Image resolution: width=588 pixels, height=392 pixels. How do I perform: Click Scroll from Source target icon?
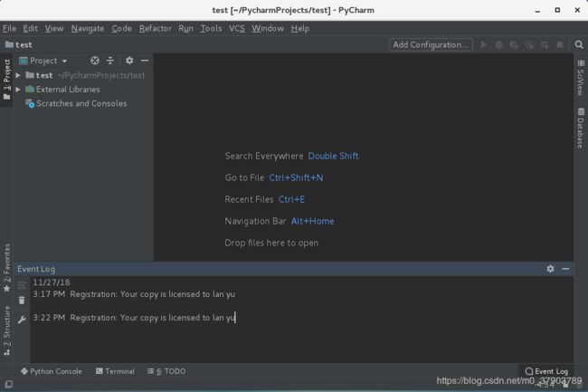[x=95, y=61]
